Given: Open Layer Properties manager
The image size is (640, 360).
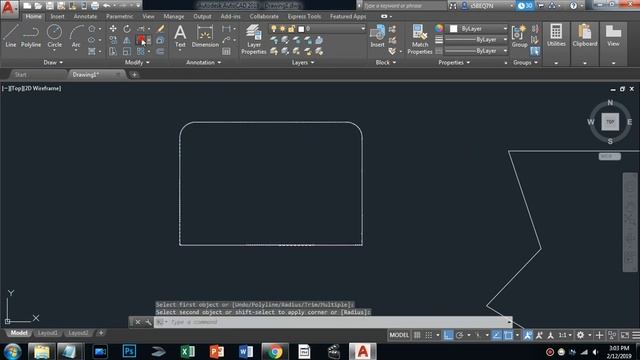Looking at the screenshot, I should pos(253,39).
